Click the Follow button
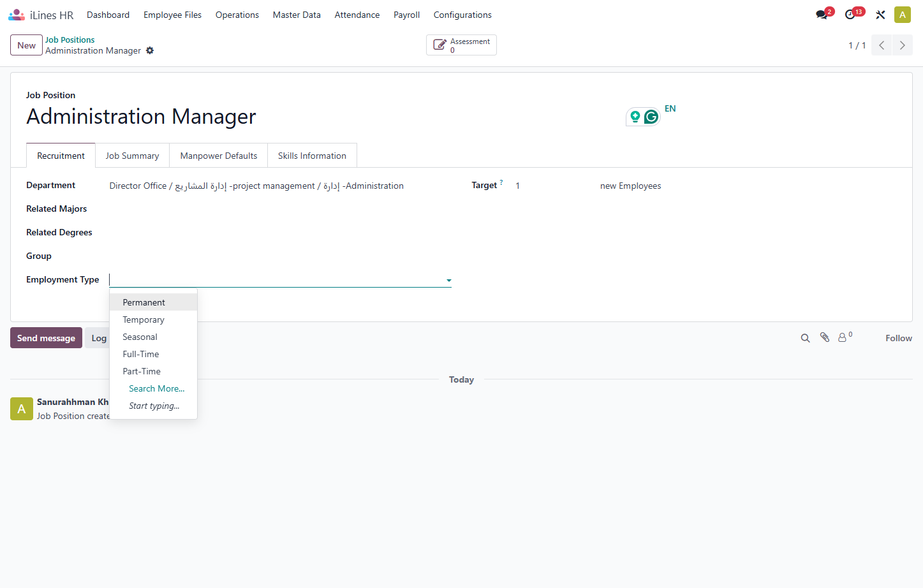The height and width of the screenshot is (588, 923). coord(899,338)
